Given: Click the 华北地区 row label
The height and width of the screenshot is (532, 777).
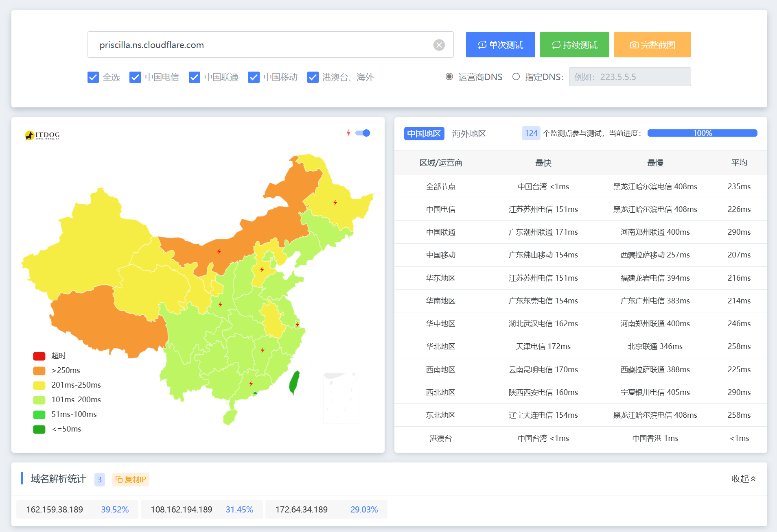Looking at the screenshot, I should click(441, 347).
